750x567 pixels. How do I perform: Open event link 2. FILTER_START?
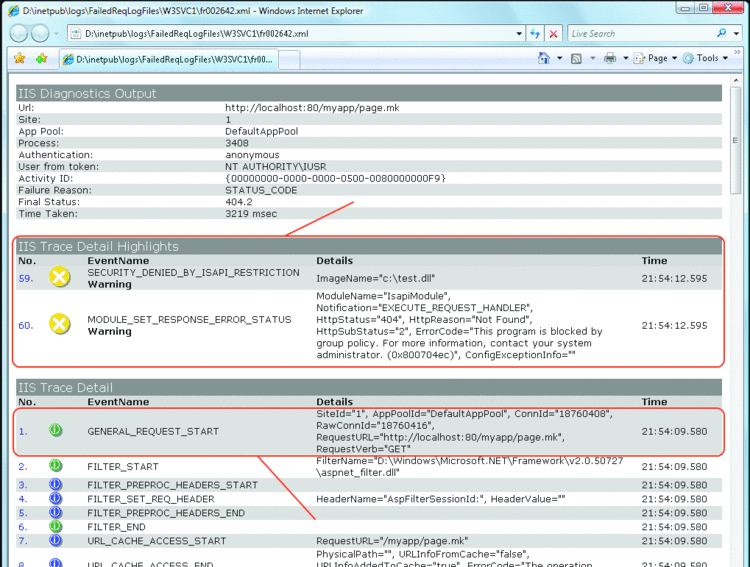(x=23, y=467)
